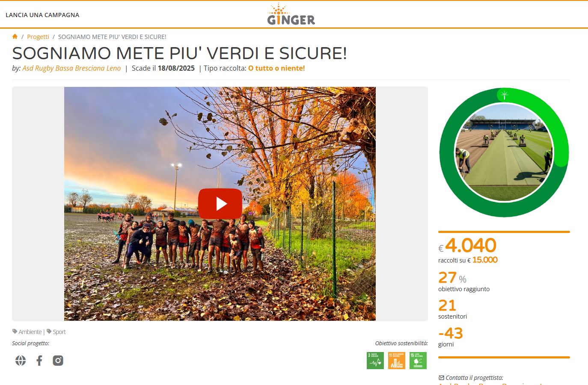Click the tag icon beside Ambiente
Screen dimensions: 588x385
coord(15,331)
